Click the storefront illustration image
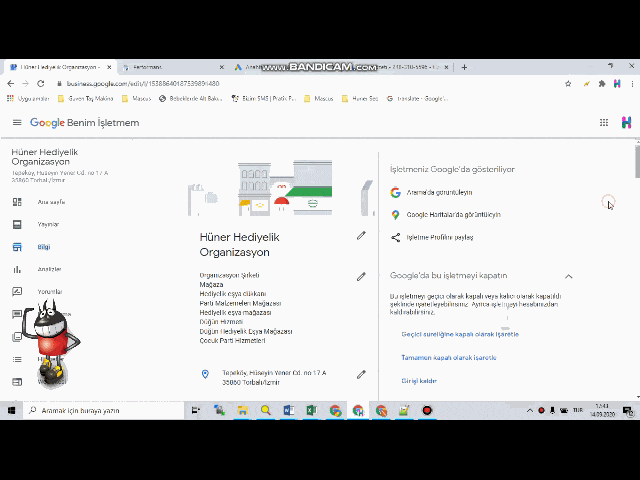 click(281, 188)
